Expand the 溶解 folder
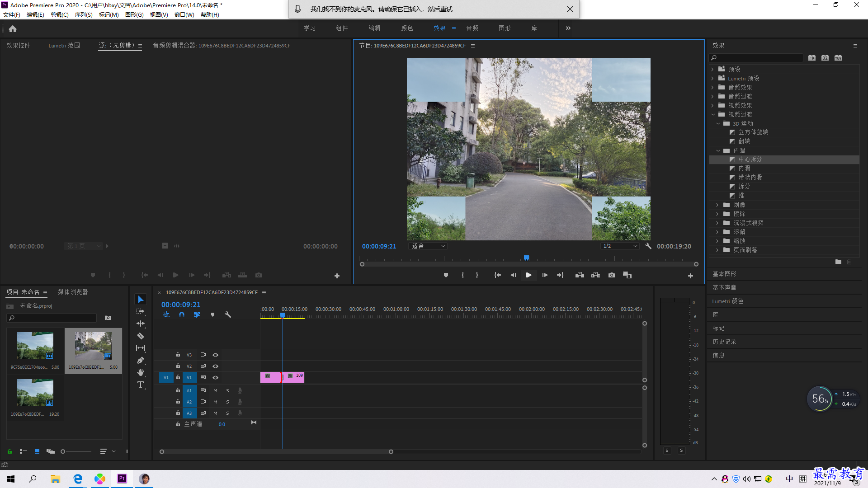The height and width of the screenshot is (488, 868). 718,232
